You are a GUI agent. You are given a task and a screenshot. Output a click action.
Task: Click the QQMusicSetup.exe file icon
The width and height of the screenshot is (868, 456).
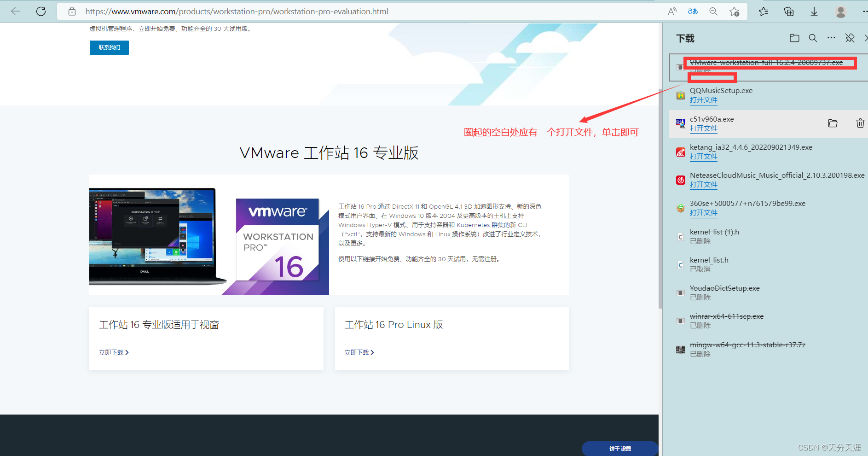pos(681,95)
